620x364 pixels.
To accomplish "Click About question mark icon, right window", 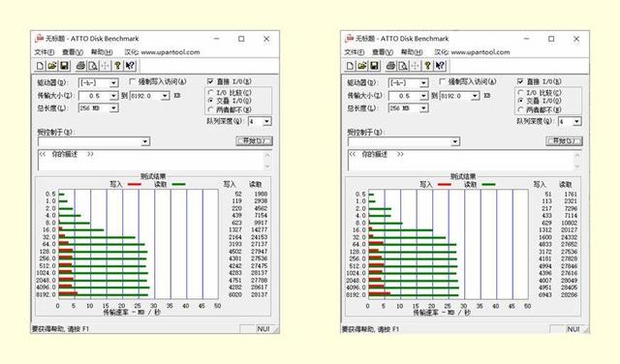I will (427, 66).
